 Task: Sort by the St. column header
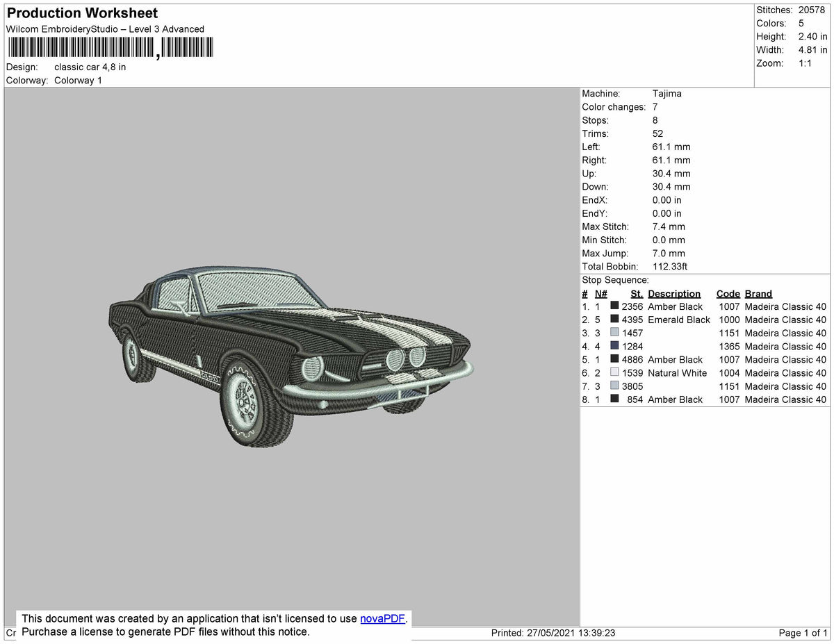point(637,293)
